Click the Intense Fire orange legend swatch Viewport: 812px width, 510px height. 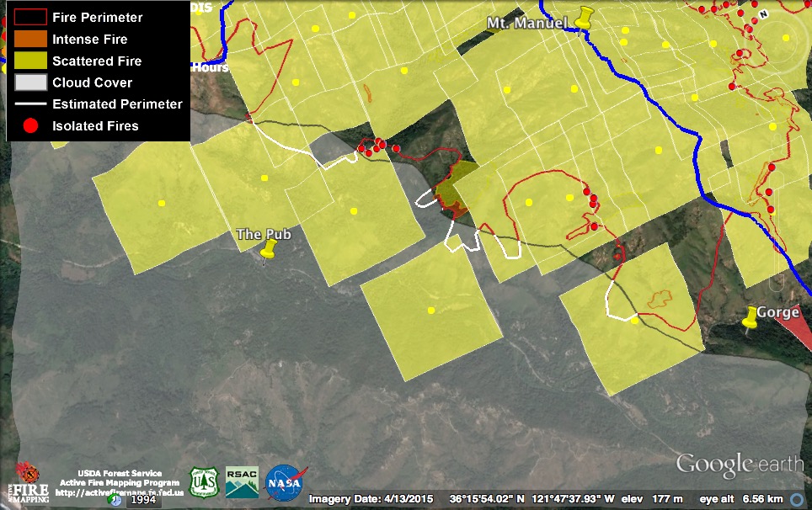30,40
